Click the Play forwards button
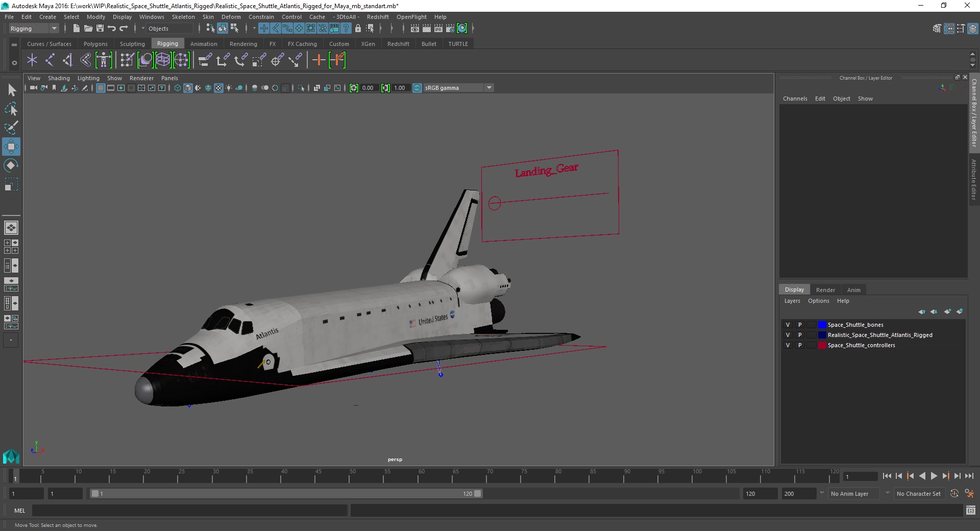 pos(934,476)
